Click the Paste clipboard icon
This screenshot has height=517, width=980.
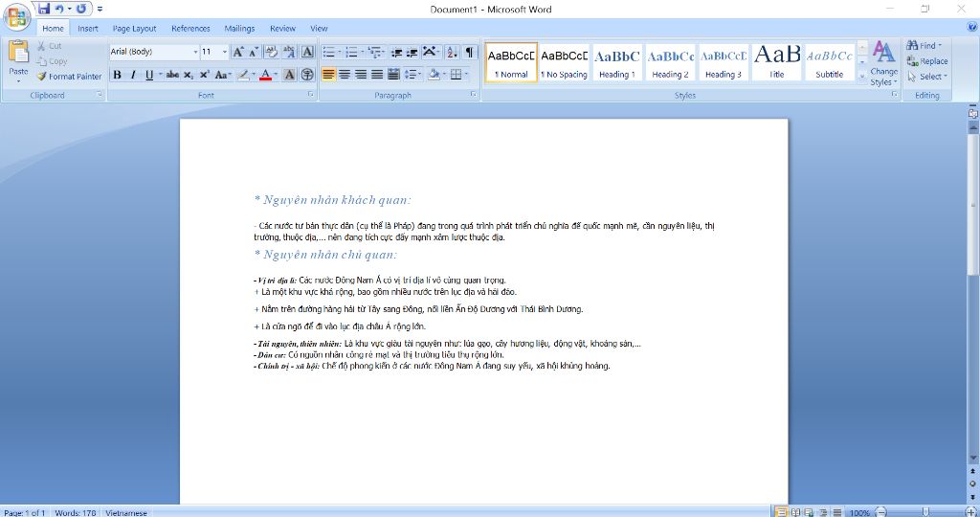19,52
